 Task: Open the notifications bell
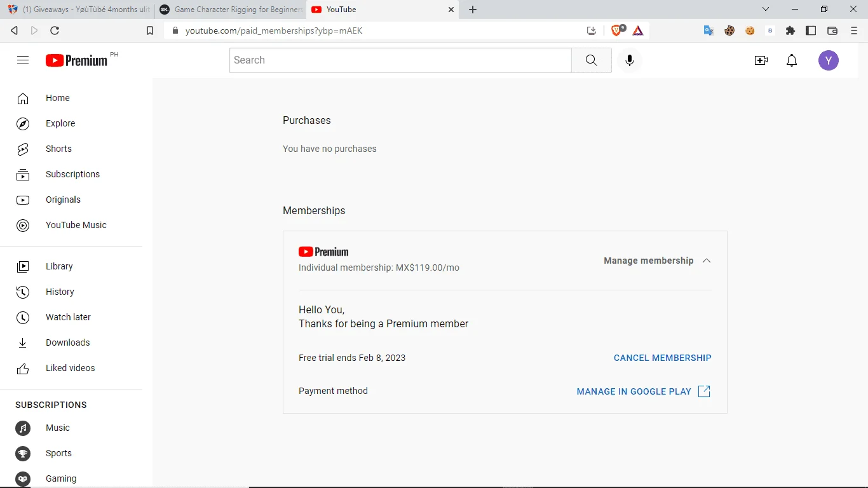[792, 60]
